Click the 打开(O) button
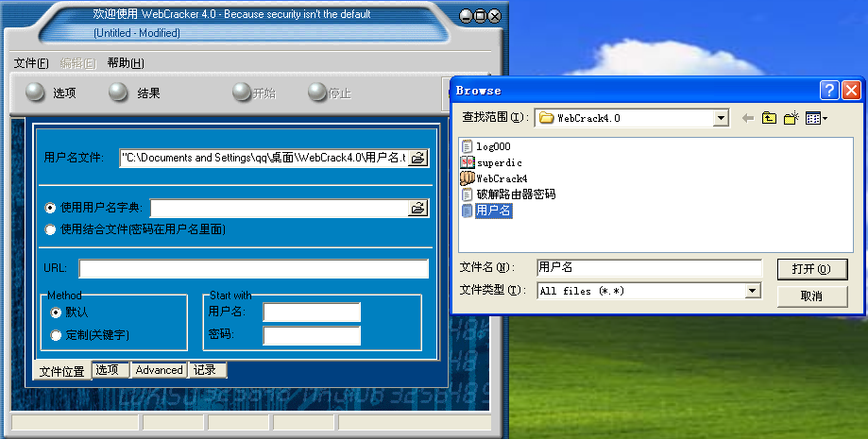 811,269
